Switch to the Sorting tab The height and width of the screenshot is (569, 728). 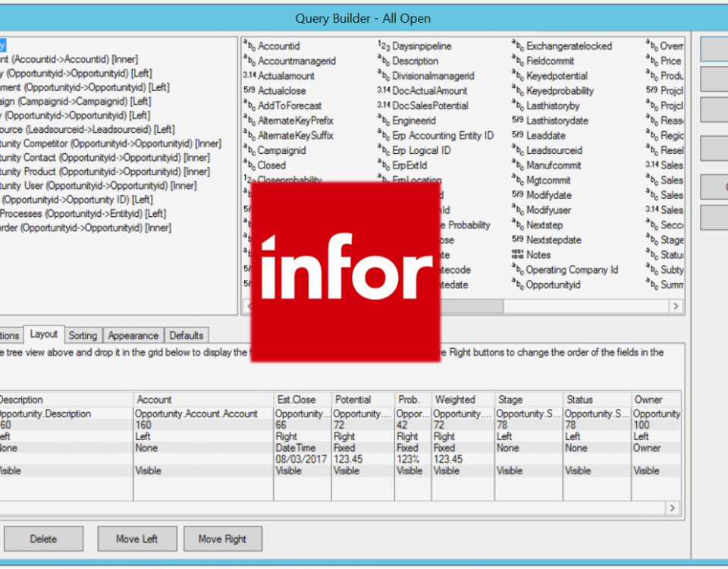pyautogui.click(x=83, y=335)
